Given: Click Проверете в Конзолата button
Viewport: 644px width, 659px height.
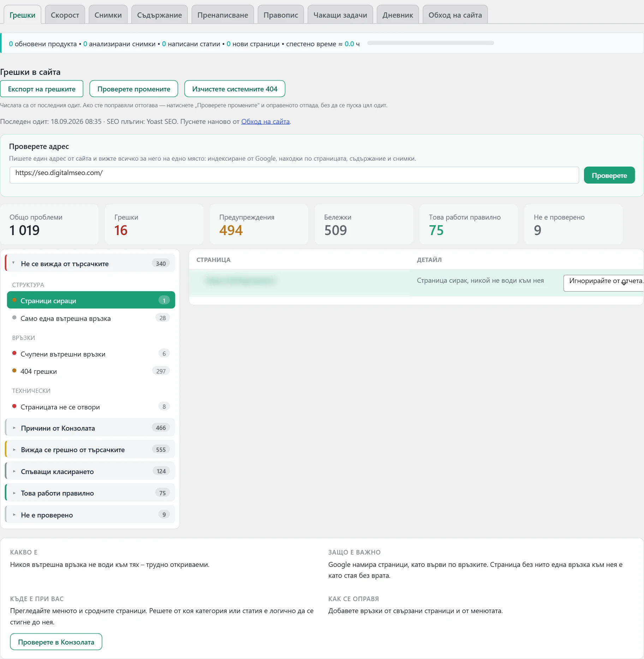Looking at the screenshot, I should [56, 642].
